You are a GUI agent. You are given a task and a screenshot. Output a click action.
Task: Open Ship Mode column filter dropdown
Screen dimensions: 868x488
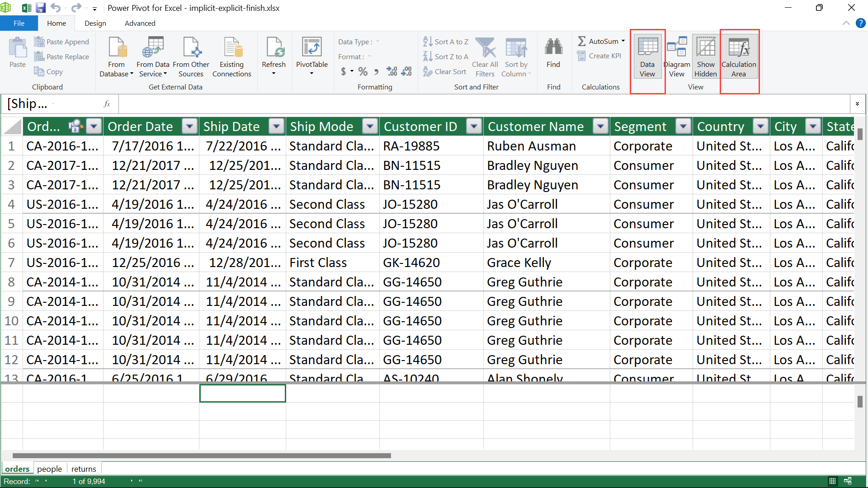click(370, 127)
